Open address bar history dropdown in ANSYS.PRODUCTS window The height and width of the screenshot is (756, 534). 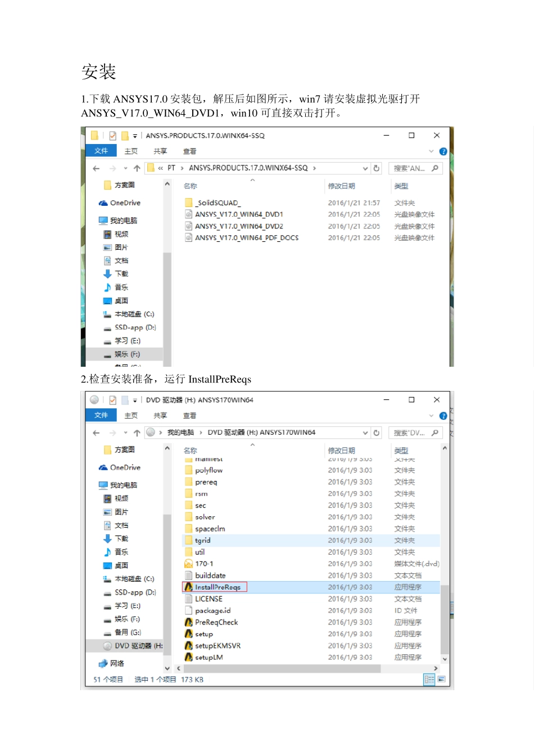[x=365, y=168]
